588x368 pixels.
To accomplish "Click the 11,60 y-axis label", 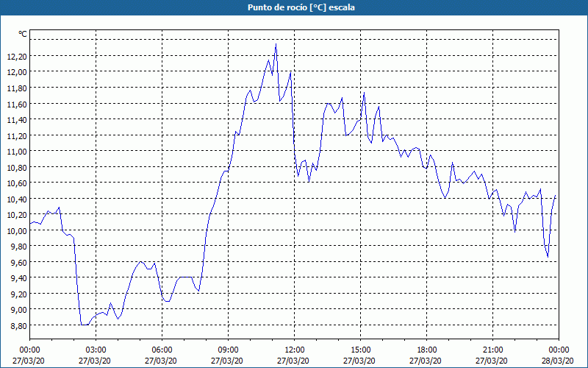I will point(17,104).
